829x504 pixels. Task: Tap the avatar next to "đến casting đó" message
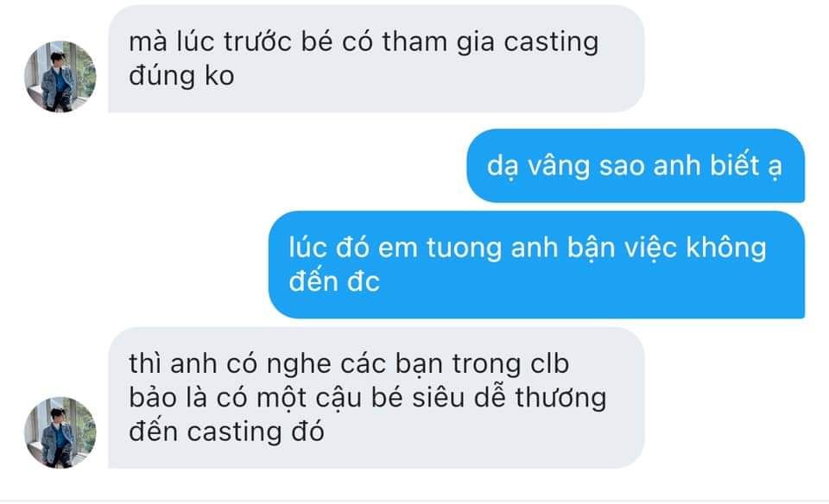pos(60,432)
